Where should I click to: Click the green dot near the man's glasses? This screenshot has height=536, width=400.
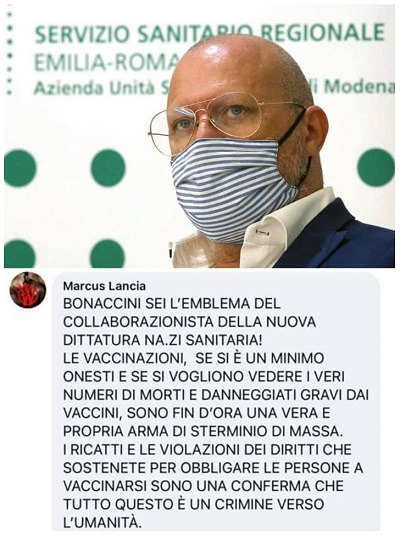[108, 168]
